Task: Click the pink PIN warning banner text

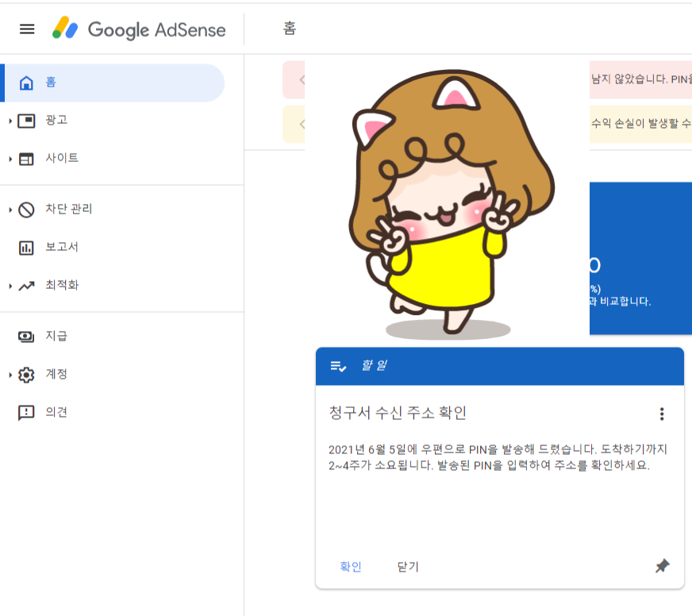Action: coord(641,79)
